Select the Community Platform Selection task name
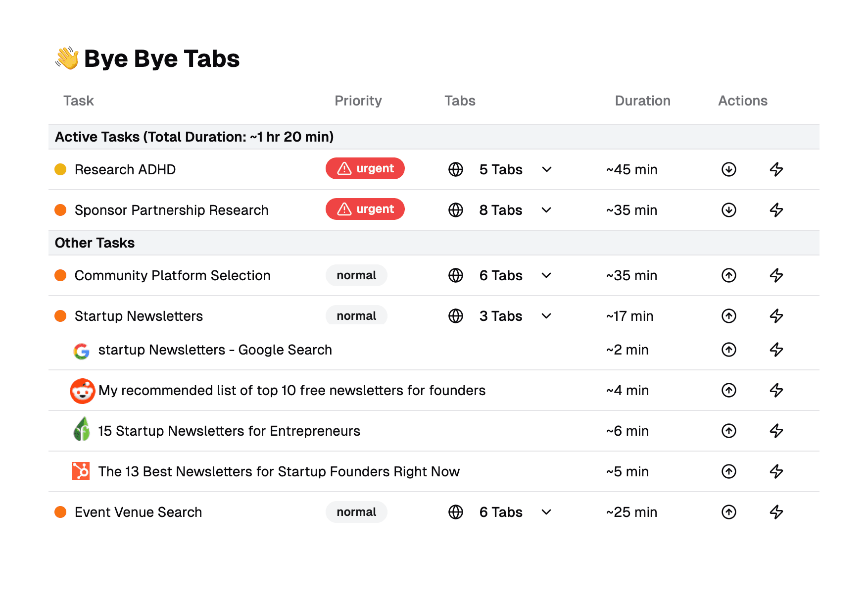The width and height of the screenshot is (868, 612). pyautogui.click(x=173, y=275)
